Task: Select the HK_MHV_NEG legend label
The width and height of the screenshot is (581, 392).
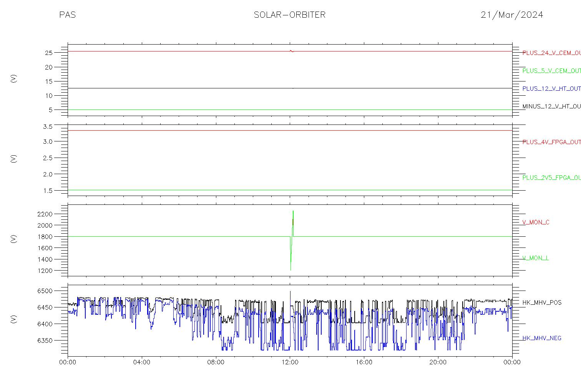Action: point(542,338)
